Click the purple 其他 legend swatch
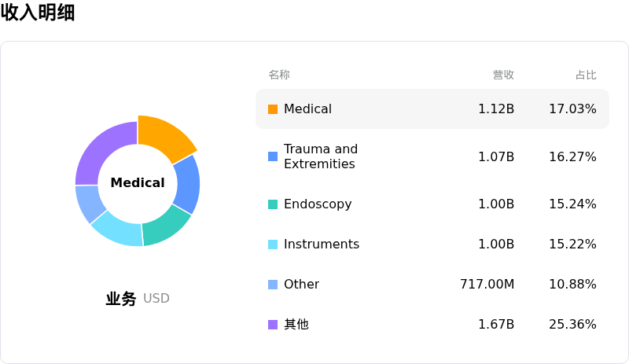The height and width of the screenshot is (364, 629). pos(273,325)
